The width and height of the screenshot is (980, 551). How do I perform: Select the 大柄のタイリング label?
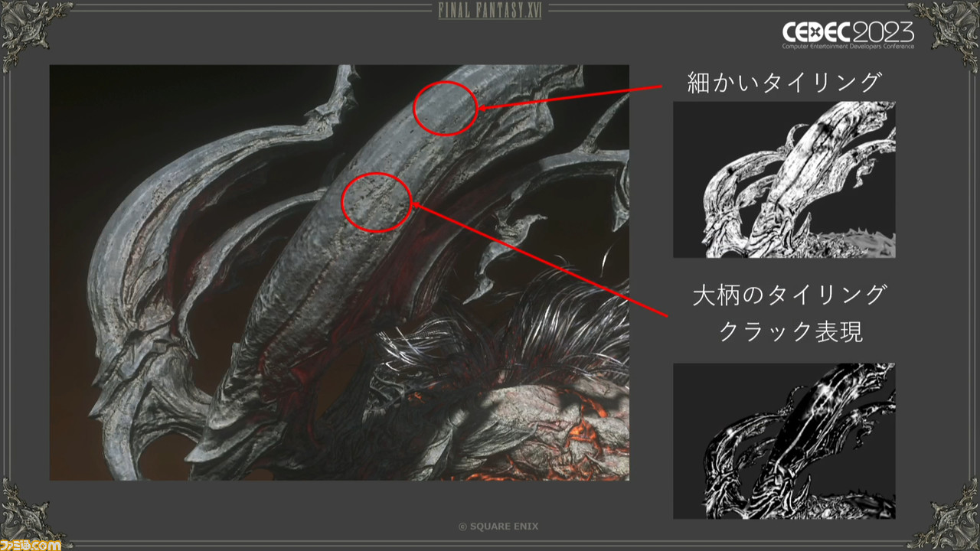click(790, 295)
